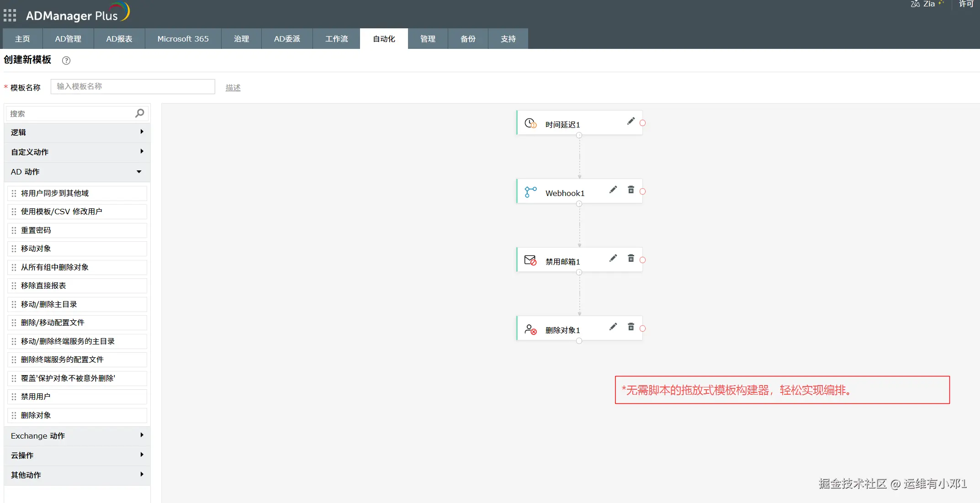Click bottom connector dot under 删除对象1
Screen dimensions: 980x503
(579, 341)
